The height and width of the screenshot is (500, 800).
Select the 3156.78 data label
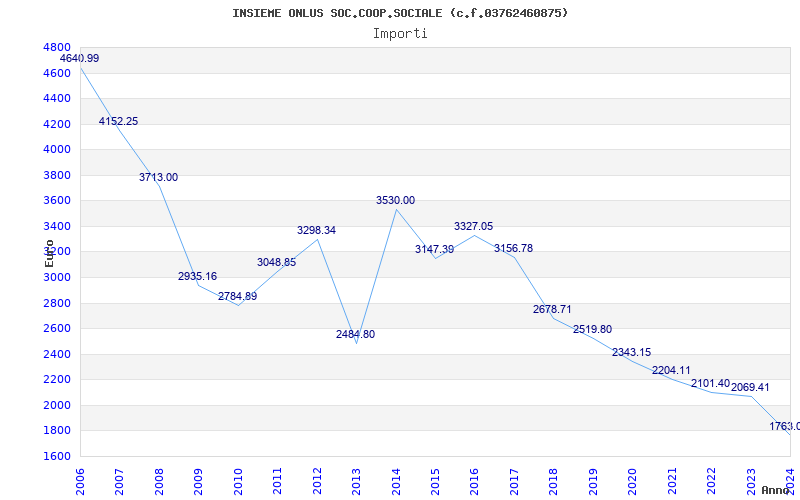pos(513,248)
